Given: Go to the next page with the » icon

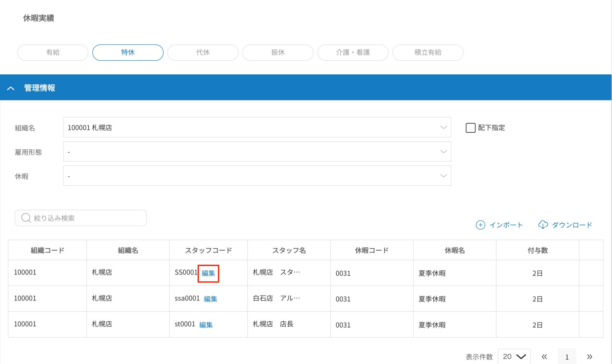Looking at the screenshot, I should click(x=590, y=357).
